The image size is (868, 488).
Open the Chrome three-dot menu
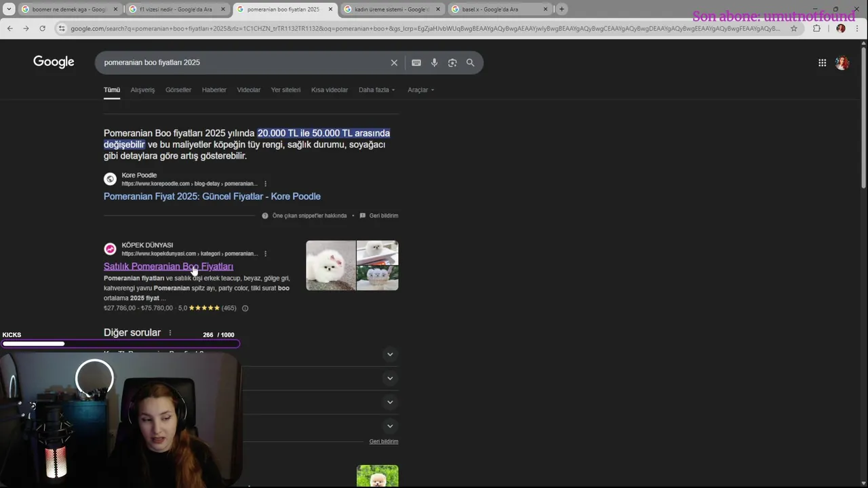tap(857, 28)
